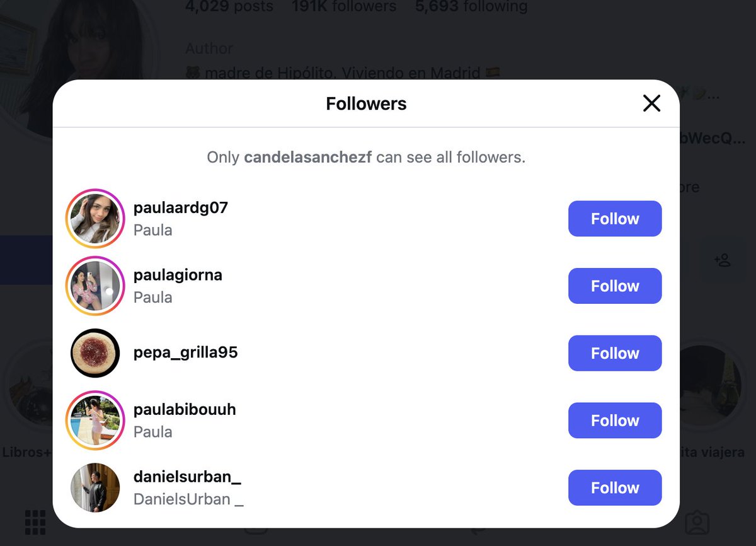Open paulaardg07 username link
The height and width of the screenshot is (546, 756).
(x=181, y=207)
